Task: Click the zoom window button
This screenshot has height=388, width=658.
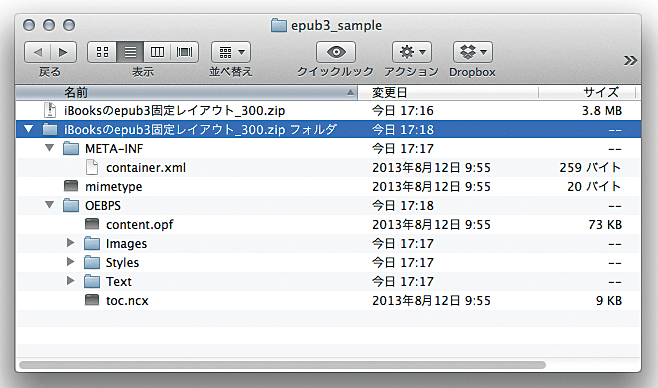Action: click(x=69, y=25)
